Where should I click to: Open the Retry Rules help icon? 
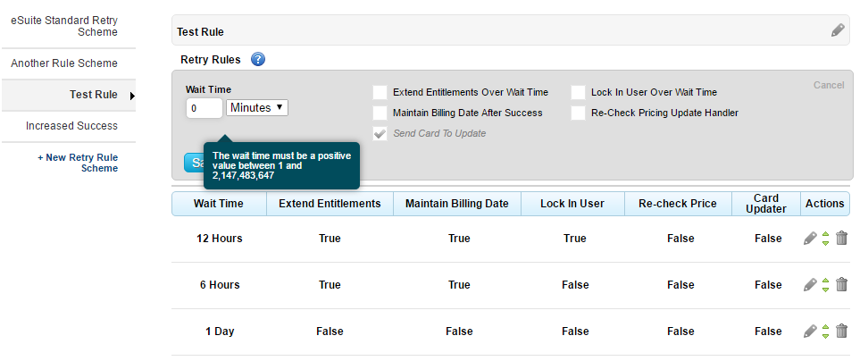click(258, 60)
